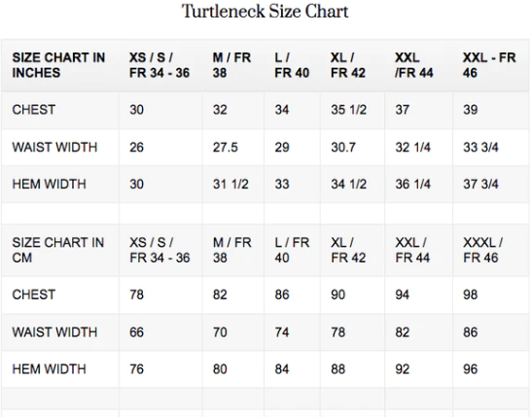The width and height of the screenshot is (532, 417).
Task: Click the XL / FR 42 inches column header
Action: [x=348, y=65]
